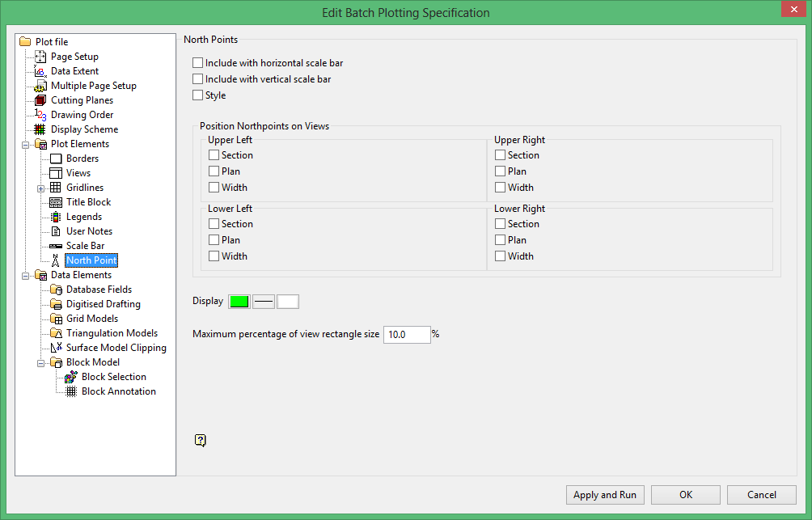Image resolution: width=812 pixels, height=520 pixels.
Task: Click the Scale Bar icon
Action: (56, 246)
